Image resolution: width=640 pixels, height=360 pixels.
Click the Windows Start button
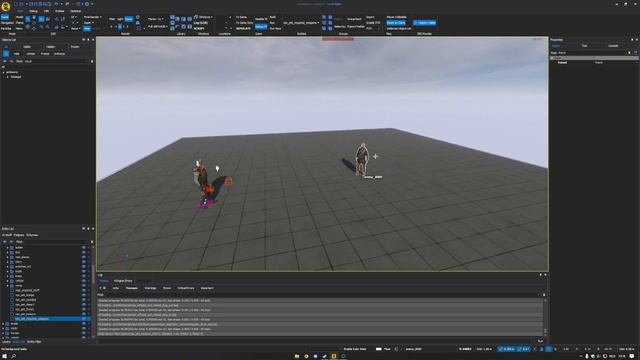tap(4, 356)
